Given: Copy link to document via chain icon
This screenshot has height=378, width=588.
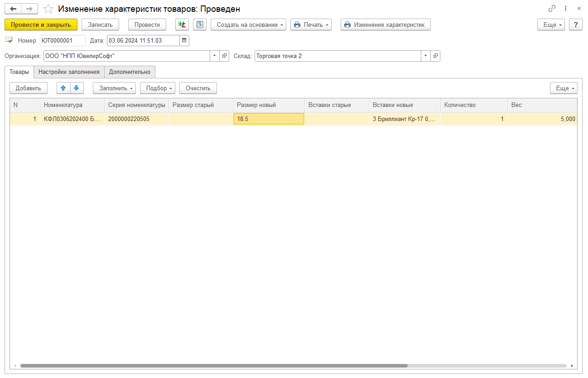Looking at the screenshot, I should click(x=552, y=9).
